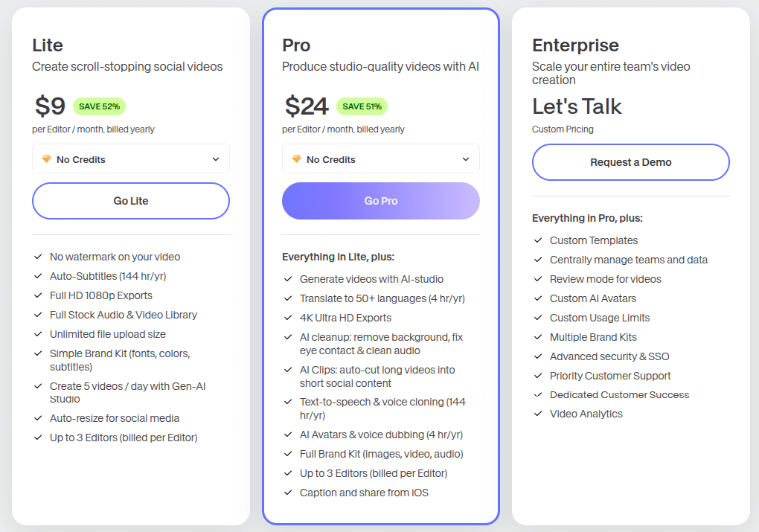Click the "Let's Talk" text in Enterprise card
759x532 pixels.
click(x=577, y=106)
